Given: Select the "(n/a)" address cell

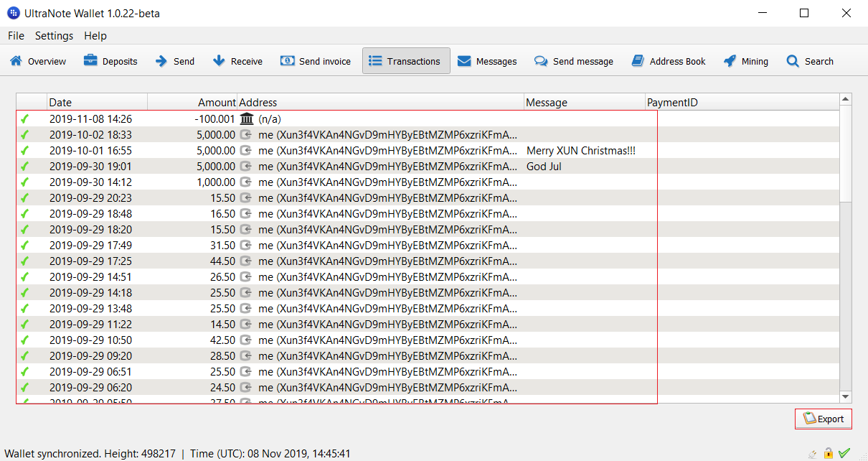Looking at the screenshot, I should tap(270, 118).
